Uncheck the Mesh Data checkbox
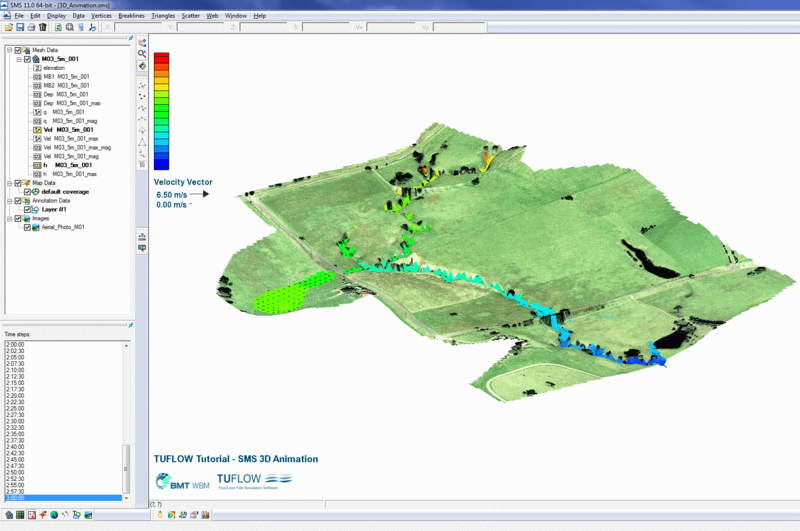 click(17, 50)
